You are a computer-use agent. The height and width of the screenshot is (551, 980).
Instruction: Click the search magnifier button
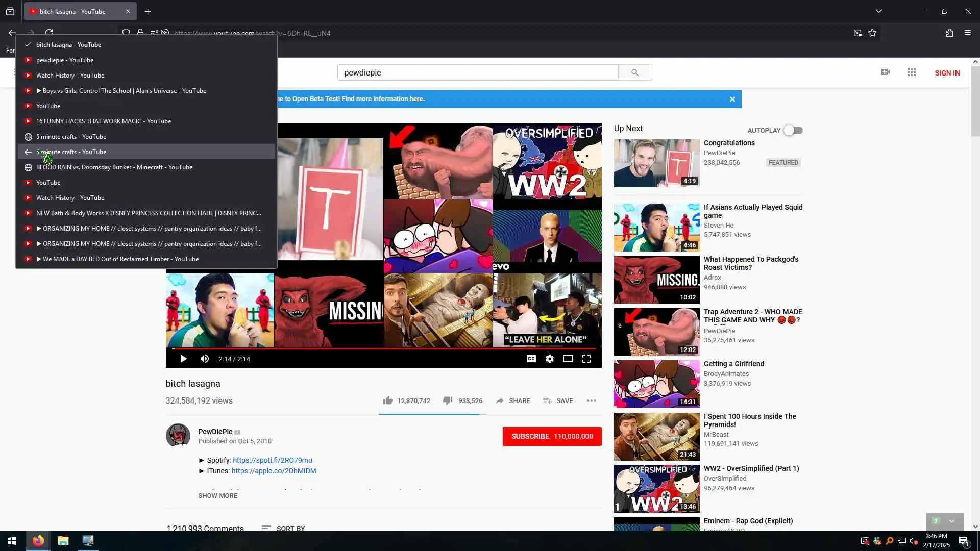pos(634,72)
